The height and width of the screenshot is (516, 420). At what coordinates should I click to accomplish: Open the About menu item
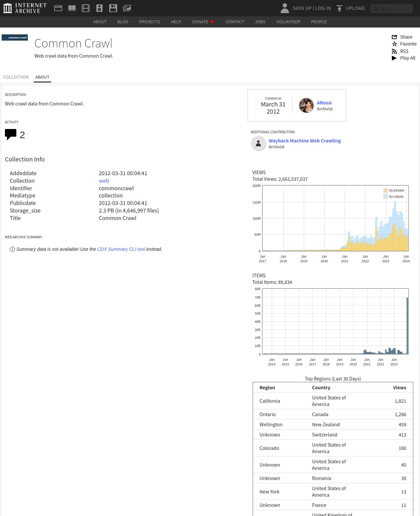(x=100, y=22)
